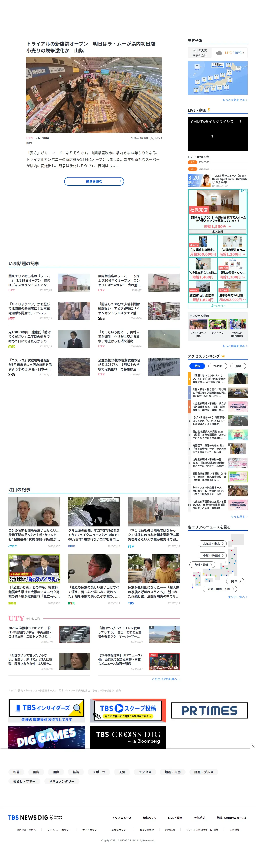
Task: Open the G'AIM'E× live player options menu
Action: [x=240, y=122]
